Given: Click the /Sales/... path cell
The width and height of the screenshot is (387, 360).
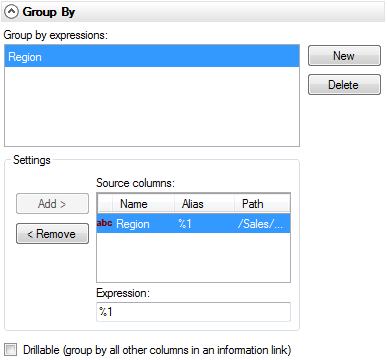Looking at the screenshot, I should click(260, 224).
